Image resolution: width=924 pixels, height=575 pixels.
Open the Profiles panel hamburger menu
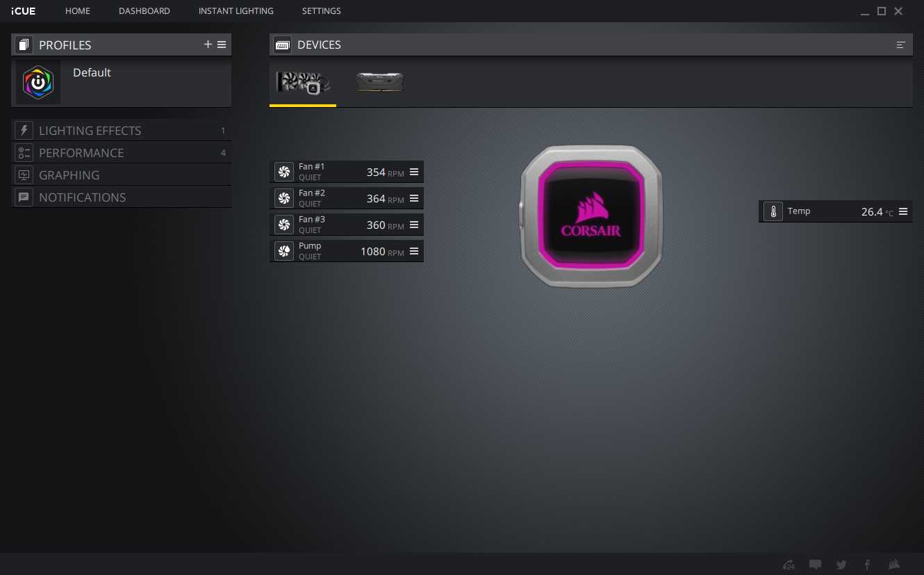tap(222, 44)
